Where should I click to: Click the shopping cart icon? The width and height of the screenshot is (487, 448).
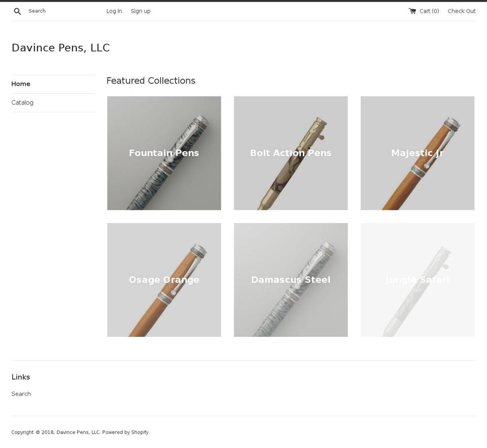[x=412, y=11]
